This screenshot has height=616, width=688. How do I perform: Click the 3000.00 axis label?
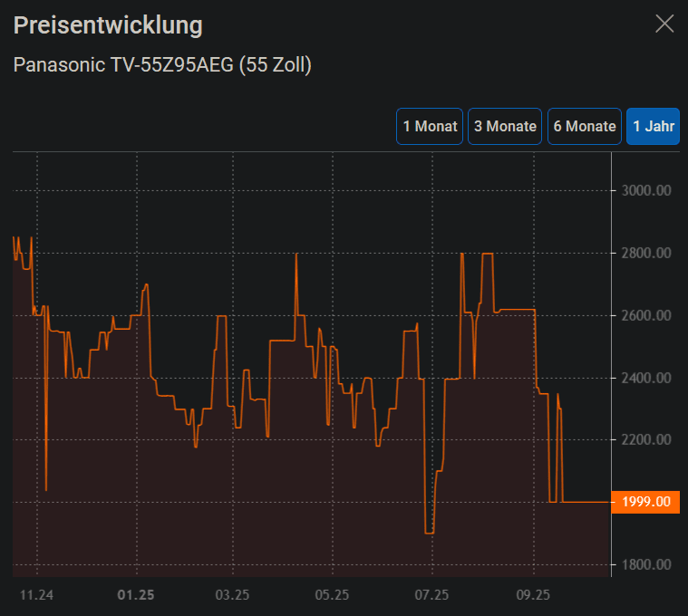(x=646, y=191)
